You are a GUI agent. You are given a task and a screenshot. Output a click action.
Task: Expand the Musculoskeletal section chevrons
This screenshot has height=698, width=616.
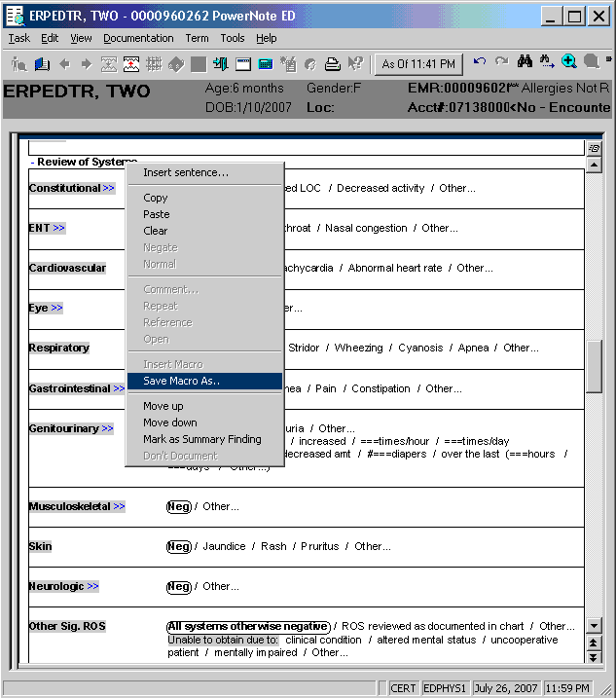[x=119, y=506]
